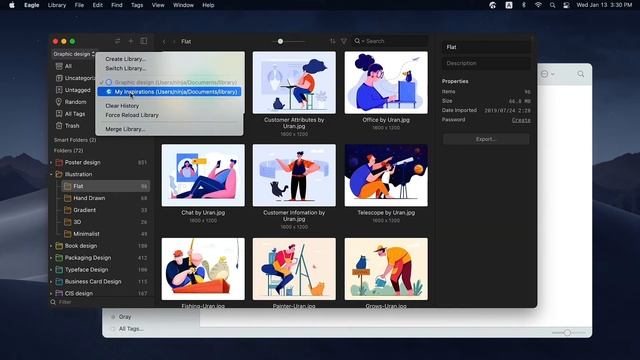
Task: Choose Switch Library... from the dropdown menu
Action: [125, 68]
